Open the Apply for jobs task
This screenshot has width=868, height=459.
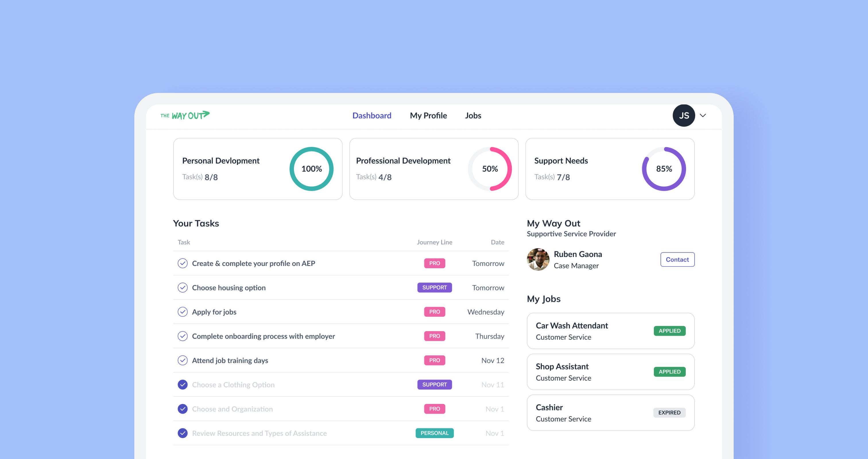coord(214,312)
